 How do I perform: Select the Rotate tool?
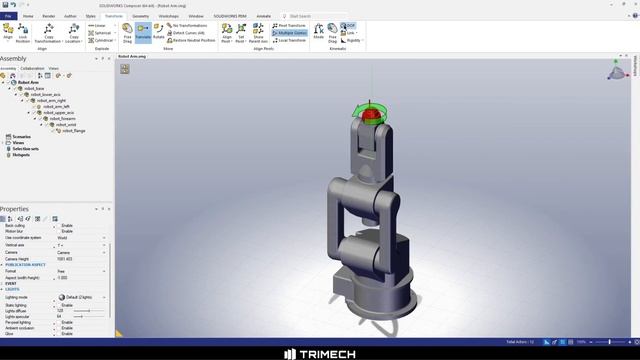click(x=159, y=32)
